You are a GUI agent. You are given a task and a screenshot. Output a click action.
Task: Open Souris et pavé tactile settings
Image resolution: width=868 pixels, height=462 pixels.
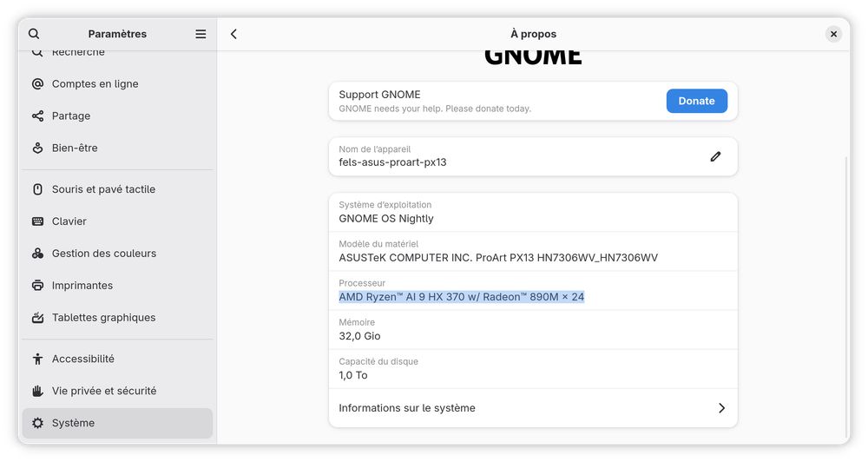click(x=117, y=189)
